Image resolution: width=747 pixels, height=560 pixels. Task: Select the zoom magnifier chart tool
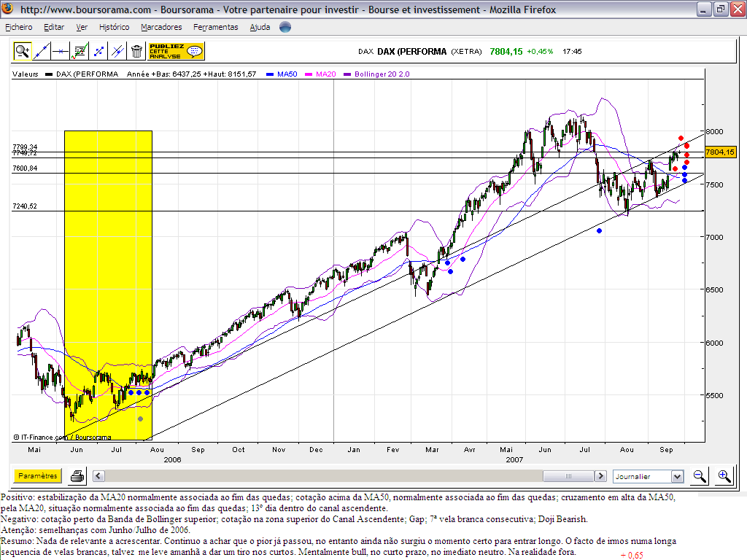tap(22, 51)
